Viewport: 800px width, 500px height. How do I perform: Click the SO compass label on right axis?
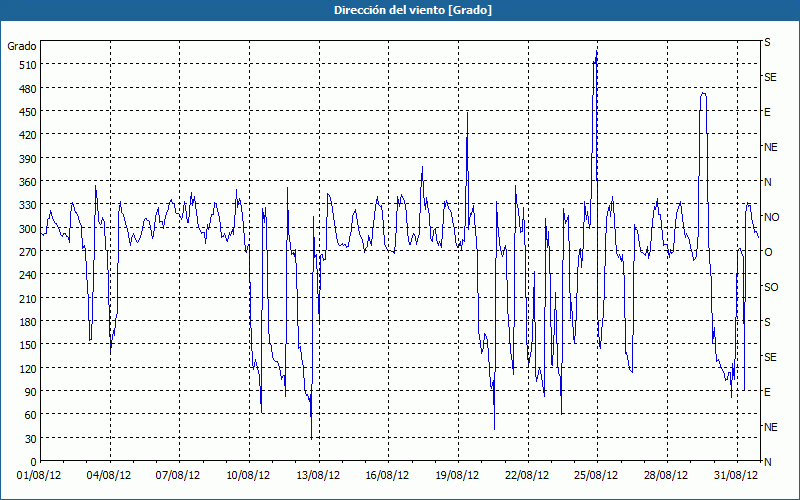point(771,287)
